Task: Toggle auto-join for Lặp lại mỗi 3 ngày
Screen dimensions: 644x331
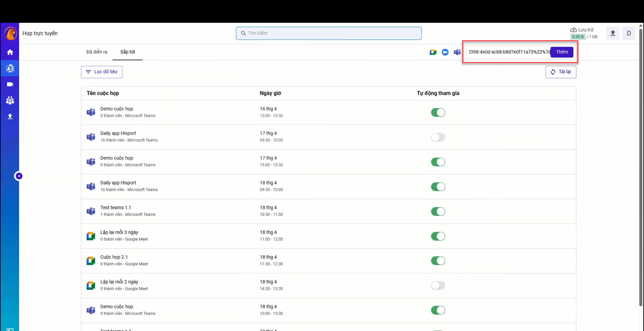Action: [x=438, y=236]
